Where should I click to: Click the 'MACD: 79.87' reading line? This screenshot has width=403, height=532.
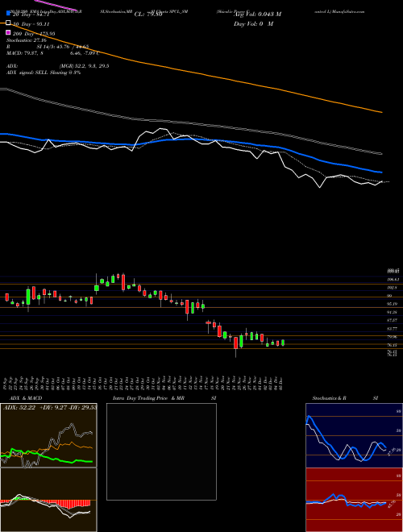point(53,53)
